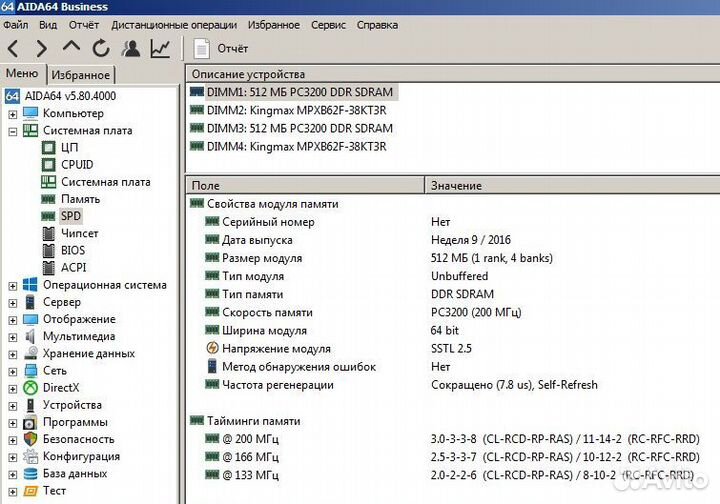Expand the Сервер tree node
Screen dimensions: 720x504
coord(13,303)
